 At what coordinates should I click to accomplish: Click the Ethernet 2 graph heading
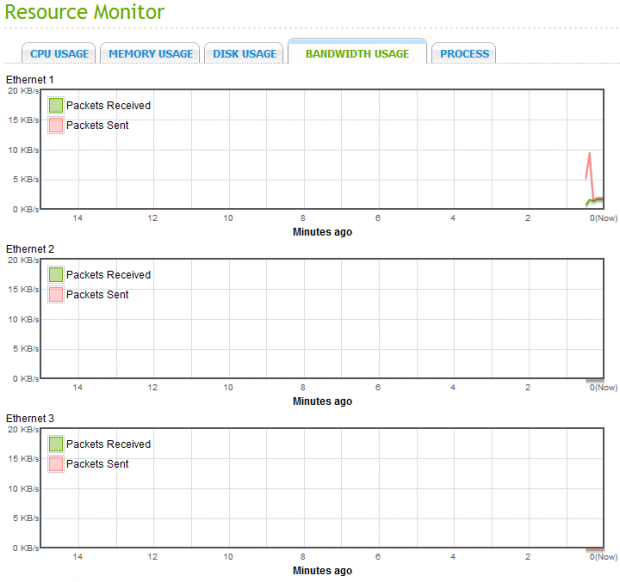[x=30, y=249]
